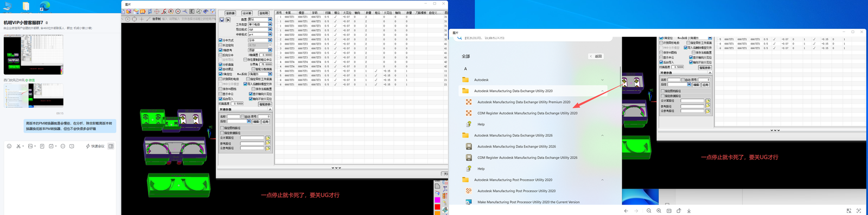Toggle 反向分中 checkbox in middle window

221,55
